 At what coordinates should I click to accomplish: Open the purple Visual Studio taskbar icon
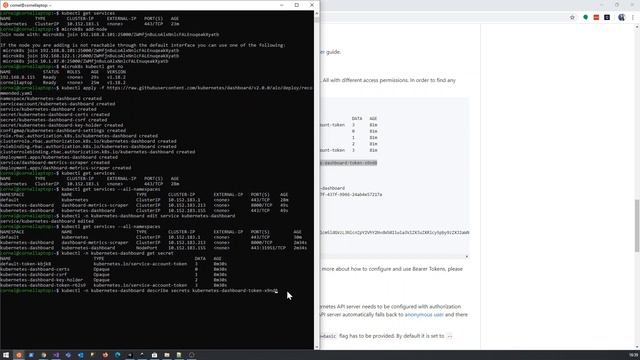click(56, 355)
